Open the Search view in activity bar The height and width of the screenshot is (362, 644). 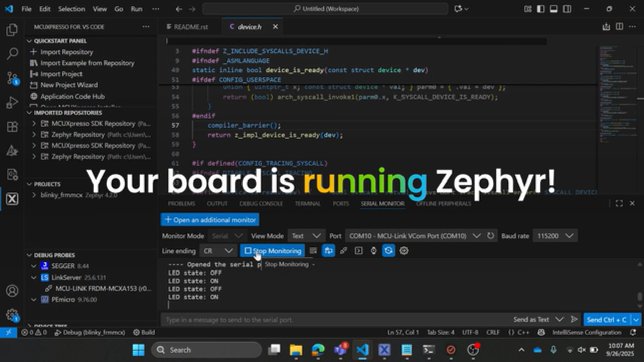(x=12, y=54)
